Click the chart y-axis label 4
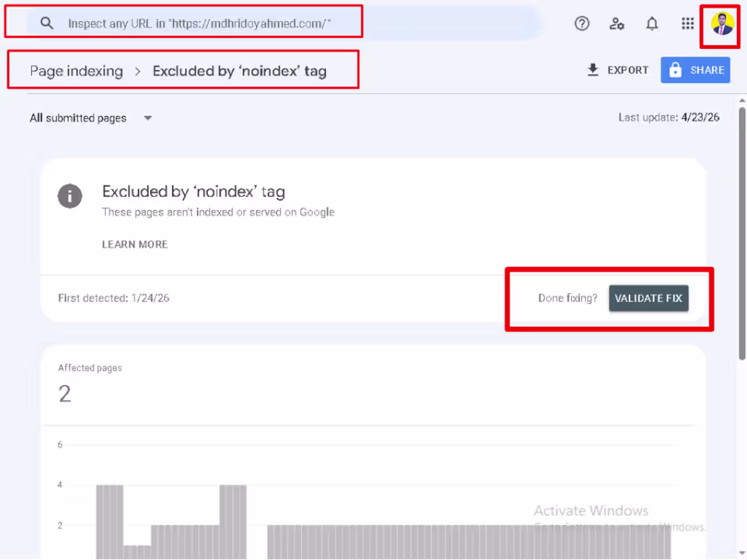This screenshot has width=747, height=560. coord(60,485)
